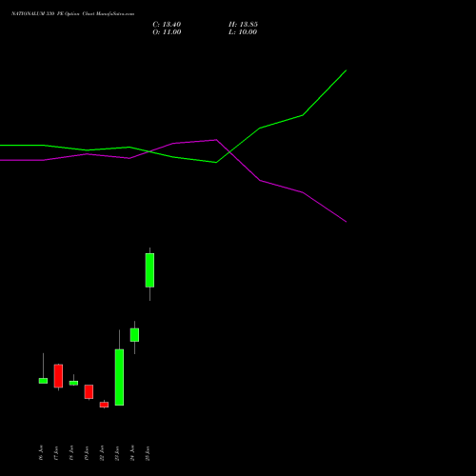The height and width of the screenshot is (476, 476).
Task: Click the small red candle for 22 Jun
Action: 104,405
